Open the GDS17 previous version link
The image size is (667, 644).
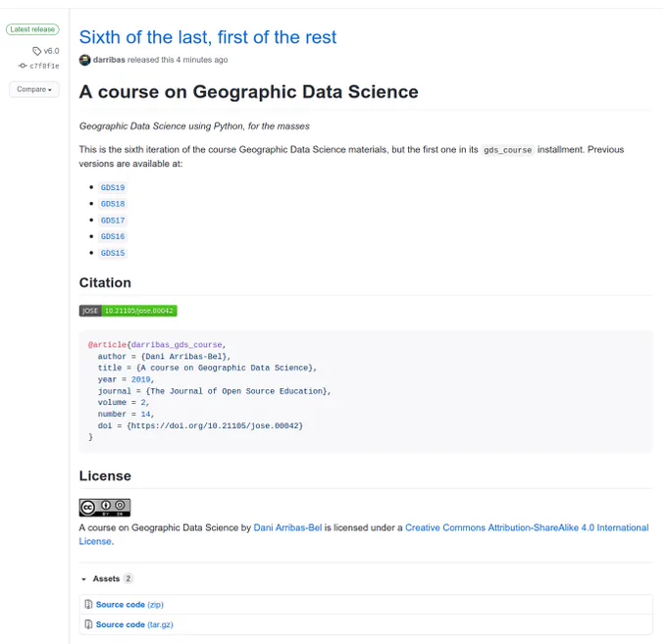113,221
